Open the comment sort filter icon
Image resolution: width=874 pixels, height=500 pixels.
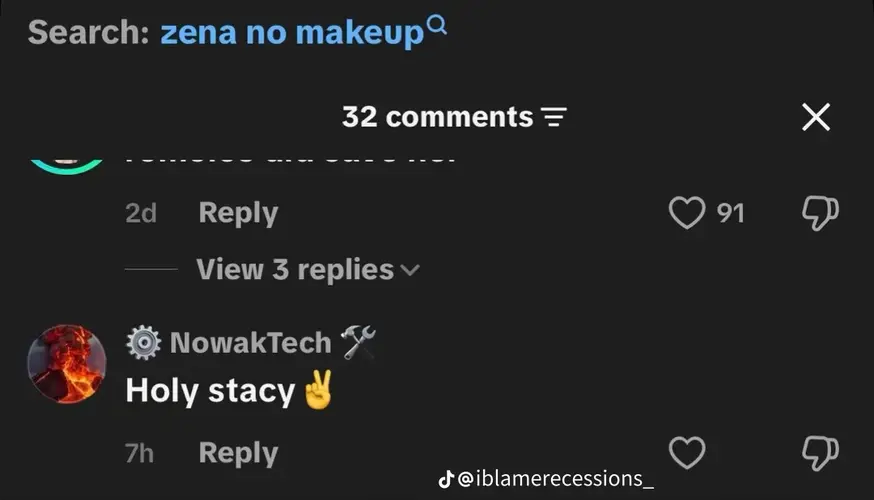point(554,117)
